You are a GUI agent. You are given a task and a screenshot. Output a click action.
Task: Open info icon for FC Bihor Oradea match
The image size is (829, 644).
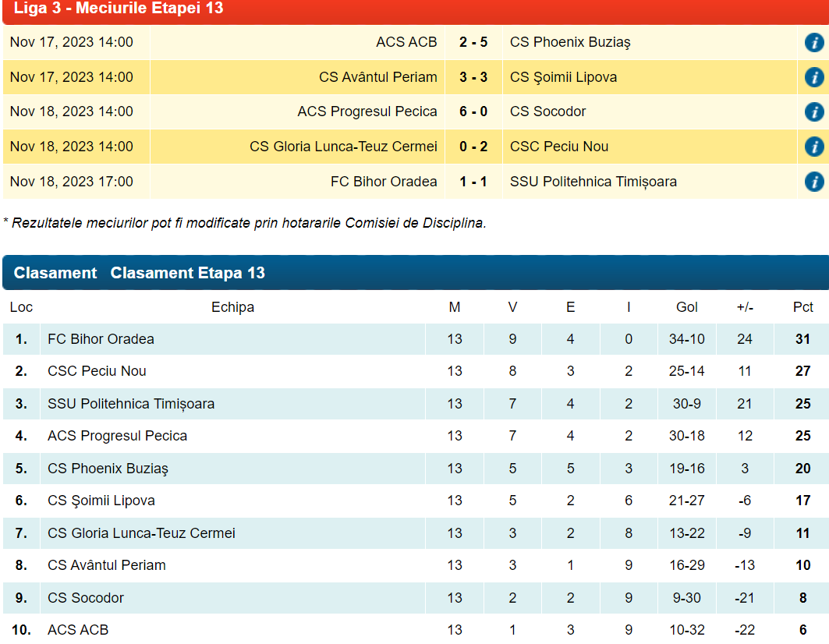(813, 182)
